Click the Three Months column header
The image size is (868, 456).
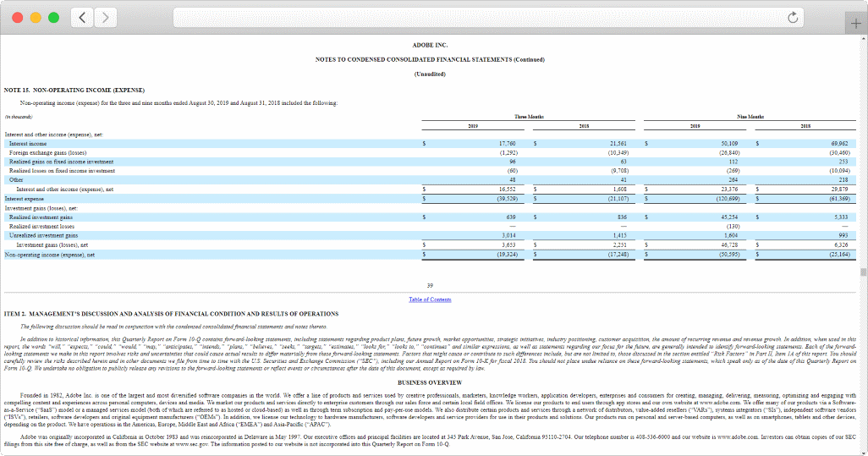pyautogui.click(x=529, y=116)
